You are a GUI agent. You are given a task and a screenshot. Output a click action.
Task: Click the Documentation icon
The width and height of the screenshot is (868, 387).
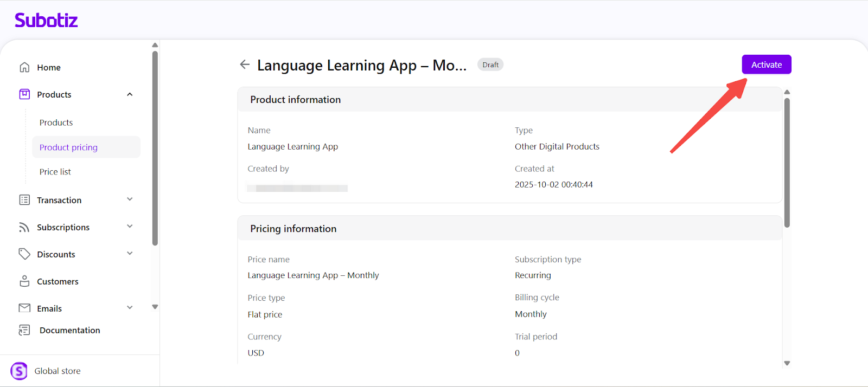point(24,330)
